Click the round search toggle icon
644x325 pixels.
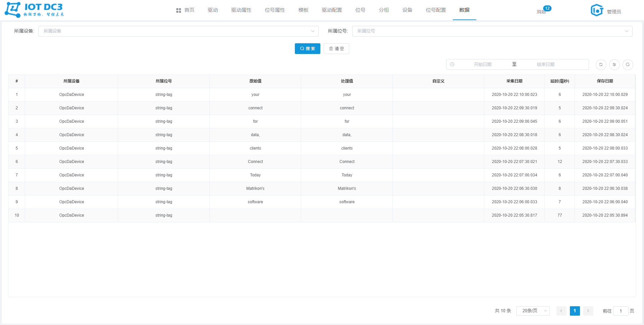point(628,64)
